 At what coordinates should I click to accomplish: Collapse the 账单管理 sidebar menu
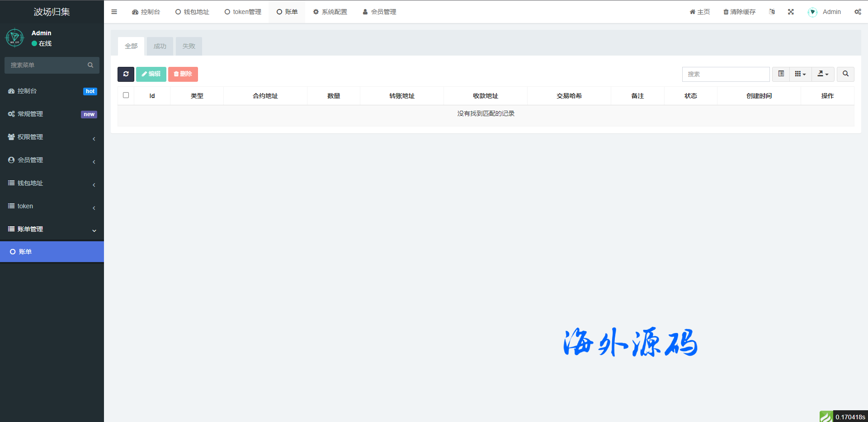(52, 229)
